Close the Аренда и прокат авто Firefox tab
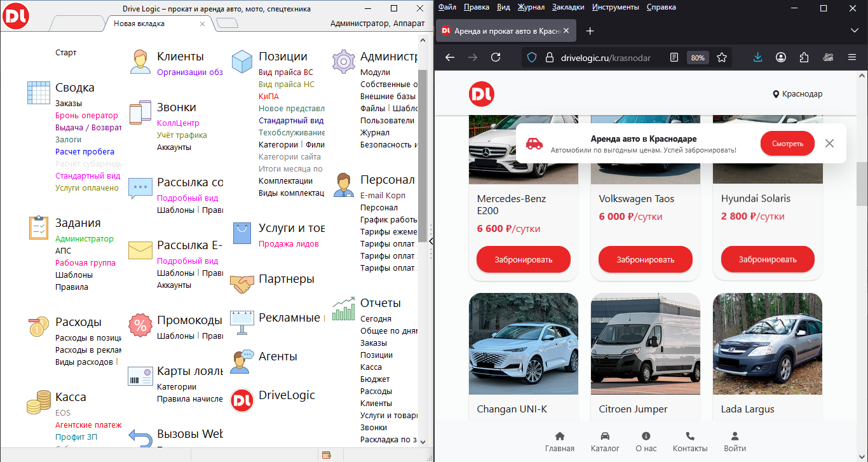 coord(566,31)
